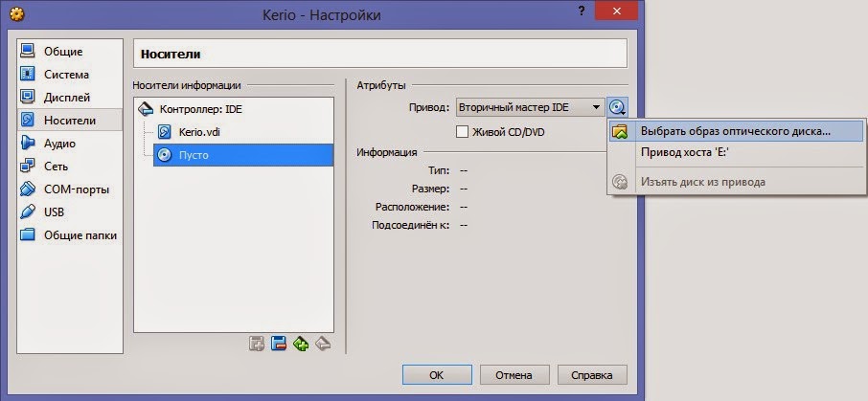Open the Система settings category

pyautogui.click(x=70, y=75)
